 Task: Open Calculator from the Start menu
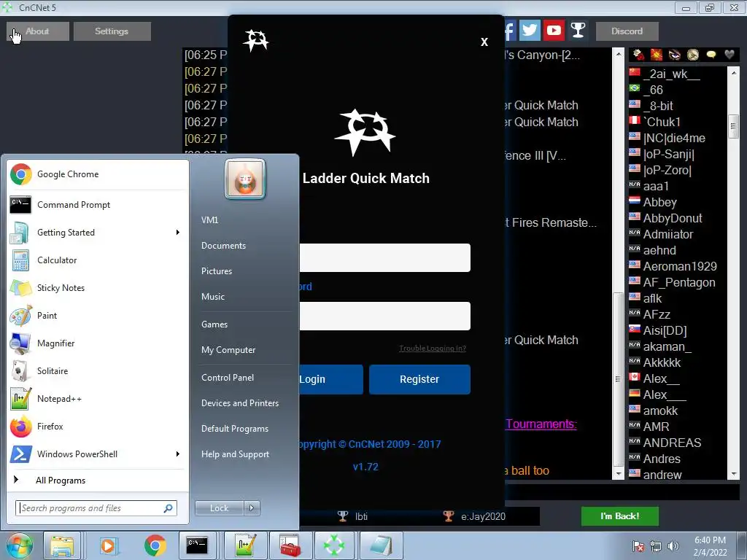[98, 260]
